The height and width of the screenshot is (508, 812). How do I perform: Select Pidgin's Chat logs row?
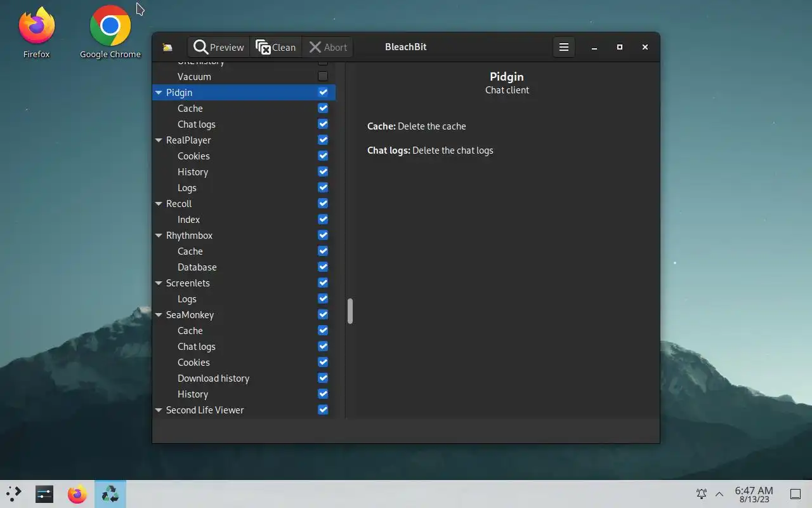244,124
